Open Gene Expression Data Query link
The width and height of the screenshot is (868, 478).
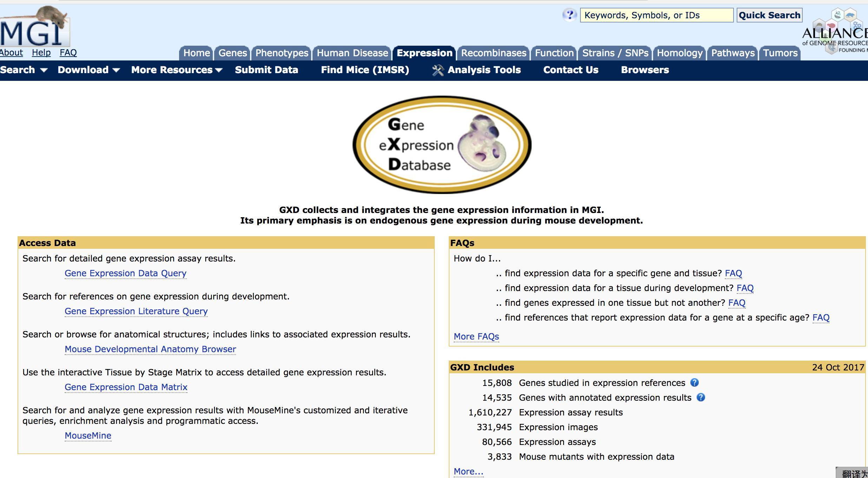[x=125, y=273]
